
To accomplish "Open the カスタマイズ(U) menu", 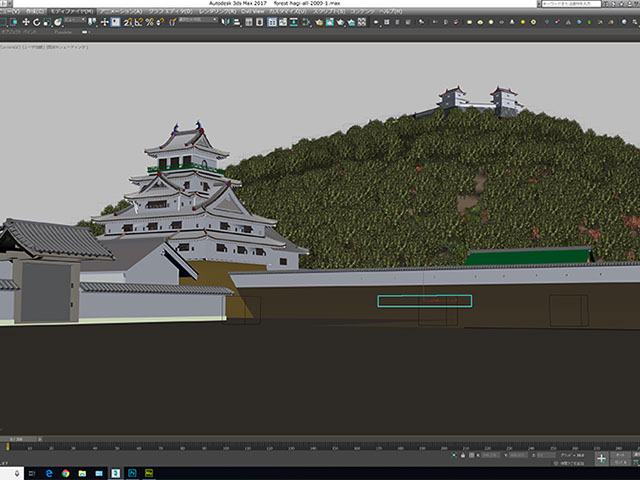I will tap(290, 12).
